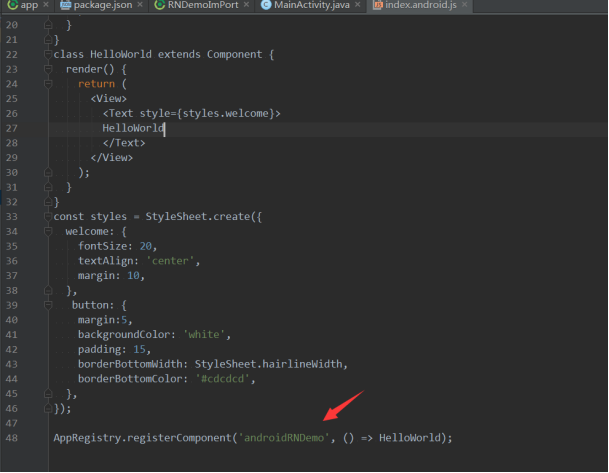Click the '#cdcdcd' color string
Image resolution: width=609 pixels, height=473 pixels.
coord(222,379)
